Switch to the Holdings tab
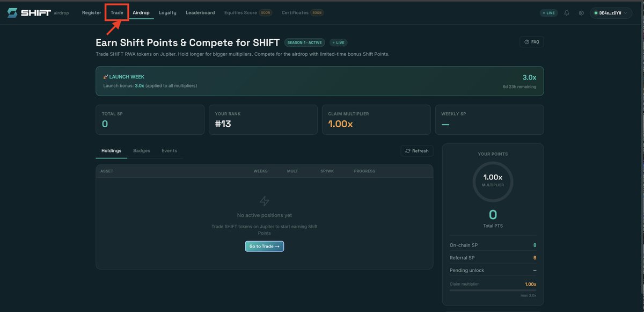This screenshot has height=312, width=644. pyautogui.click(x=112, y=151)
